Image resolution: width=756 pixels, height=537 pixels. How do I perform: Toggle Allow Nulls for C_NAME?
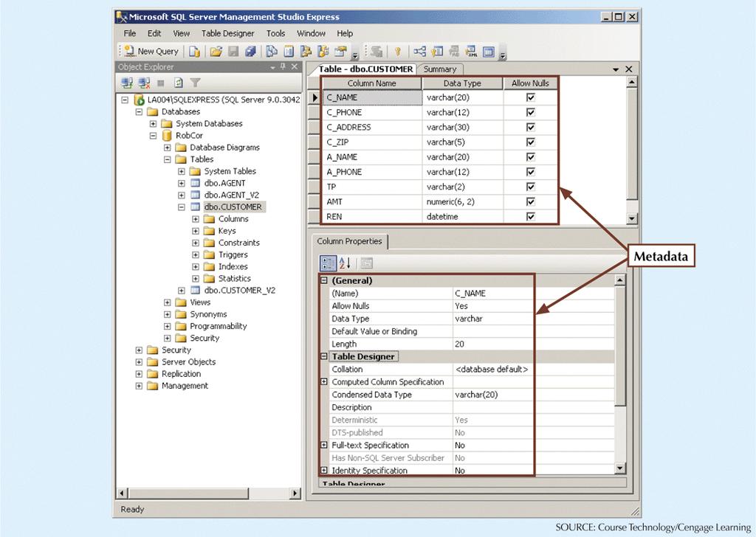(530, 97)
